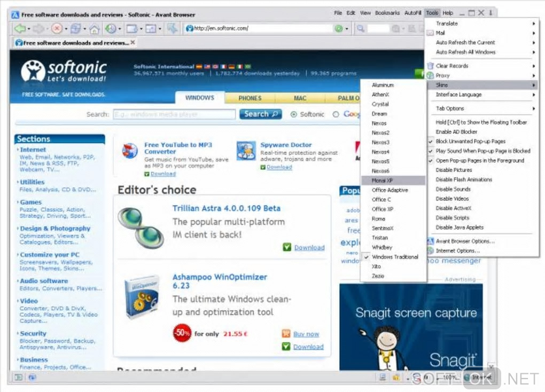Click the first status bar icon bottom-left
This screenshot has width=545, height=392.
(18, 377)
